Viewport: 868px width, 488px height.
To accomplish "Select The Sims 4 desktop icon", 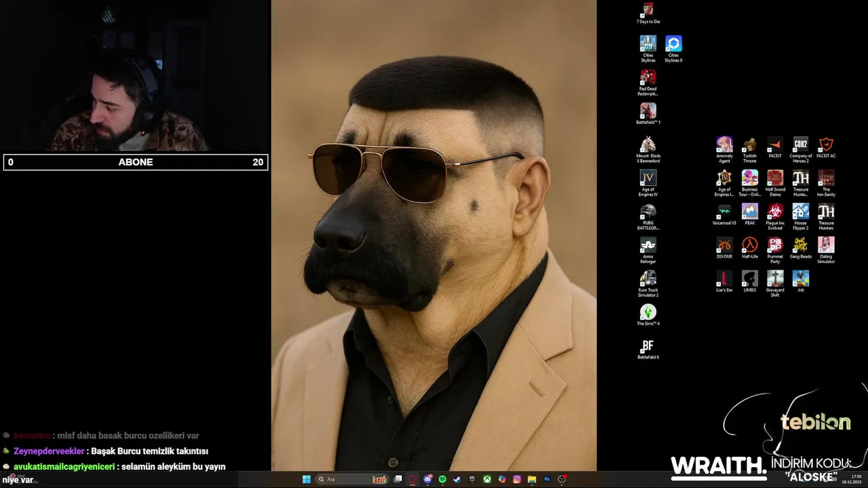I will click(648, 314).
